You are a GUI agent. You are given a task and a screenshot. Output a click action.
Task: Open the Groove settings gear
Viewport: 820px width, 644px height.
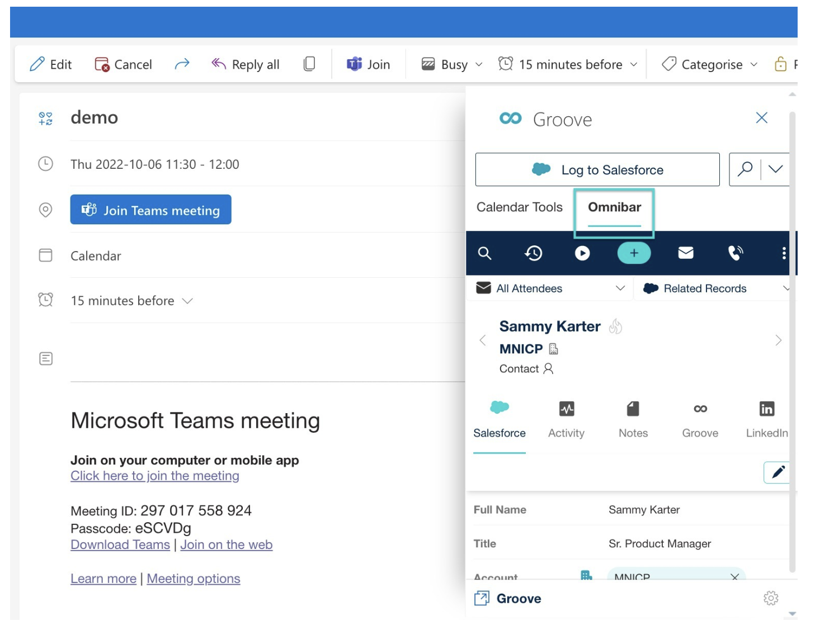(x=771, y=598)
